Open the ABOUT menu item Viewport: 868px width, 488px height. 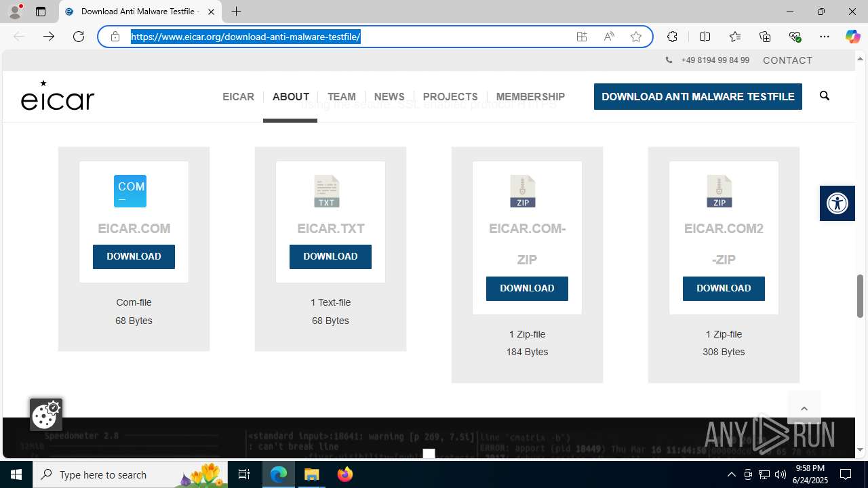pos(291,96)
